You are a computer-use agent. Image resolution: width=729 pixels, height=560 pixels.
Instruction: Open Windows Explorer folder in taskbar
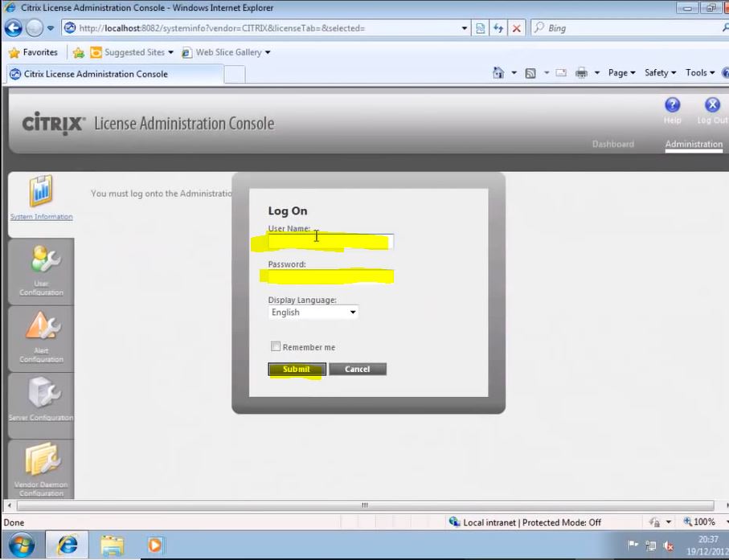(112, 546)
